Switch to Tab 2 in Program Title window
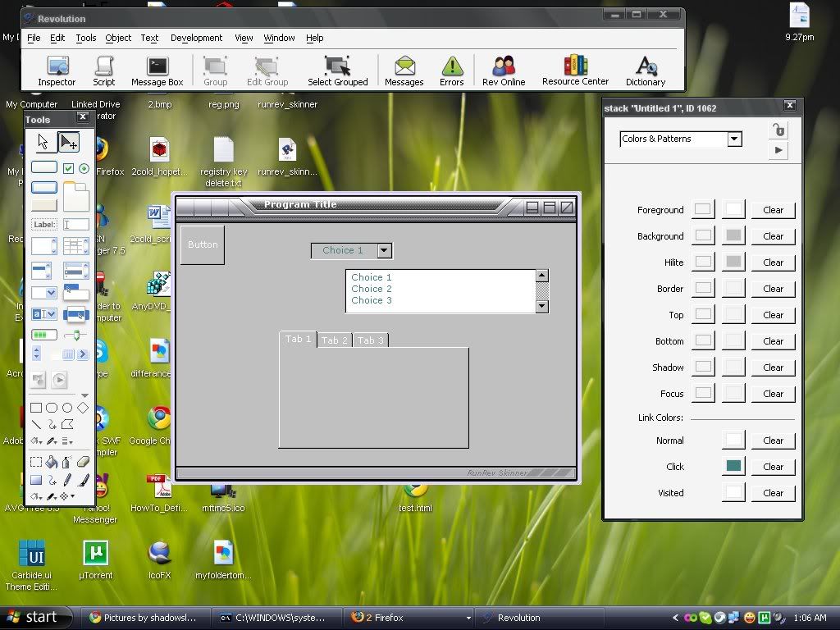Image resolution: width=840 pixels, height=630 pixels. pyautogui.click(x=335, y=340)
